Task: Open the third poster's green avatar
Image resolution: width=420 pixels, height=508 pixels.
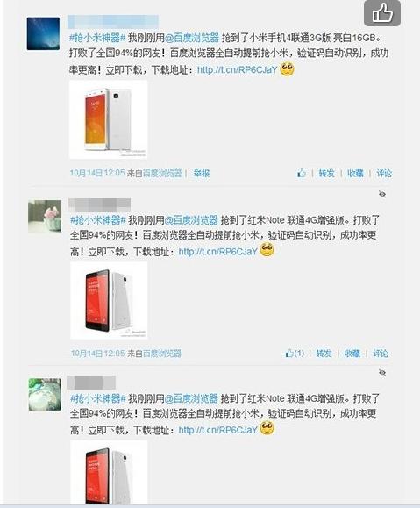Action: 45,395
